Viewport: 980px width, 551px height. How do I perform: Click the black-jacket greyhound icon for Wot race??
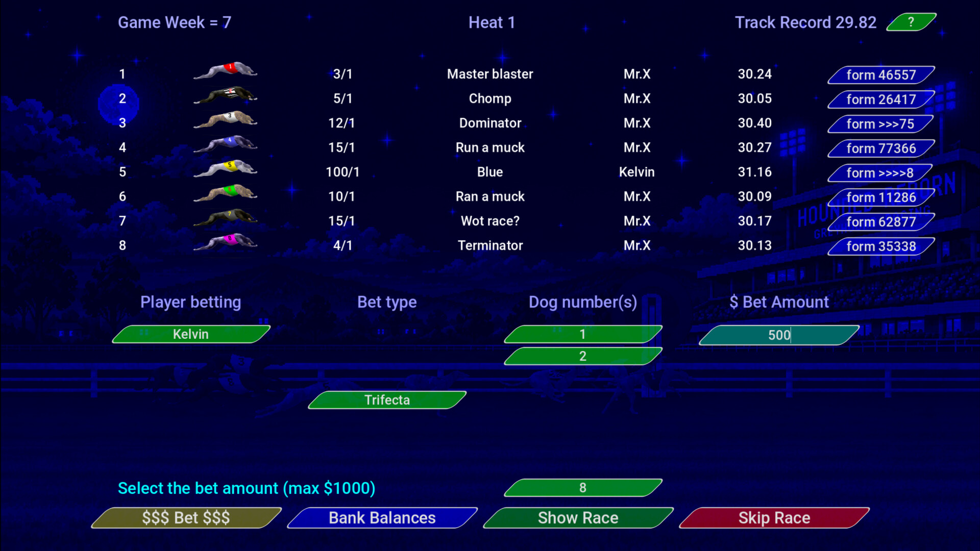click(225, 218)
